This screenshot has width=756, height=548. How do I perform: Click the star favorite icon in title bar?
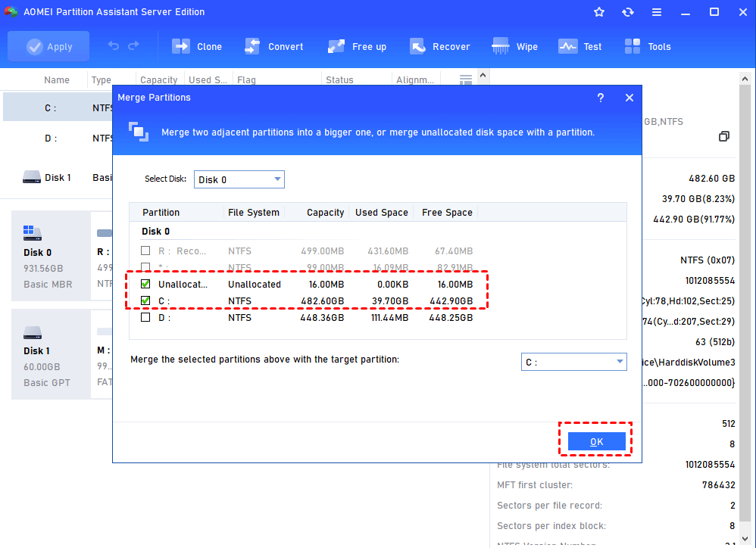(x=599, y=12)
